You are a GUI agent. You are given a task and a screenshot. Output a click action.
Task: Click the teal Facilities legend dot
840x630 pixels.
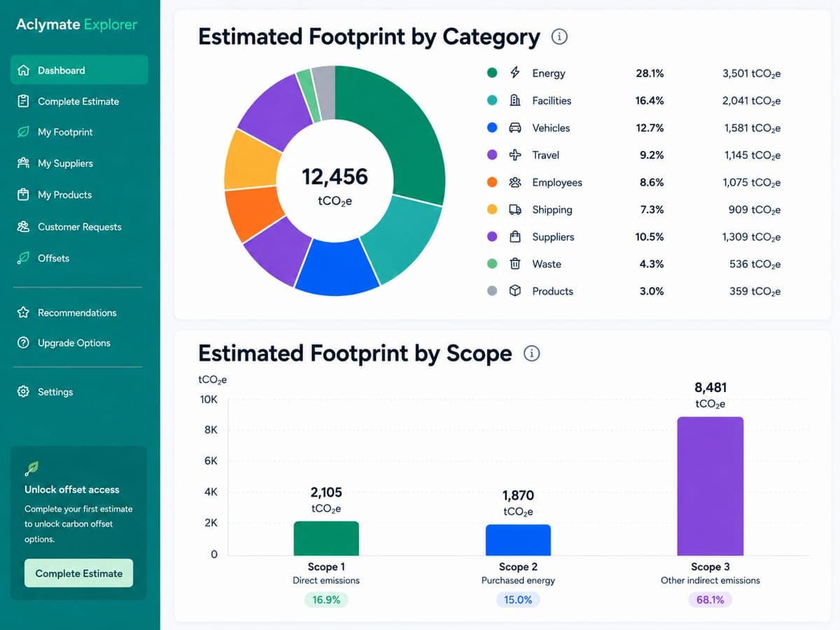click(x=492, y=100)
